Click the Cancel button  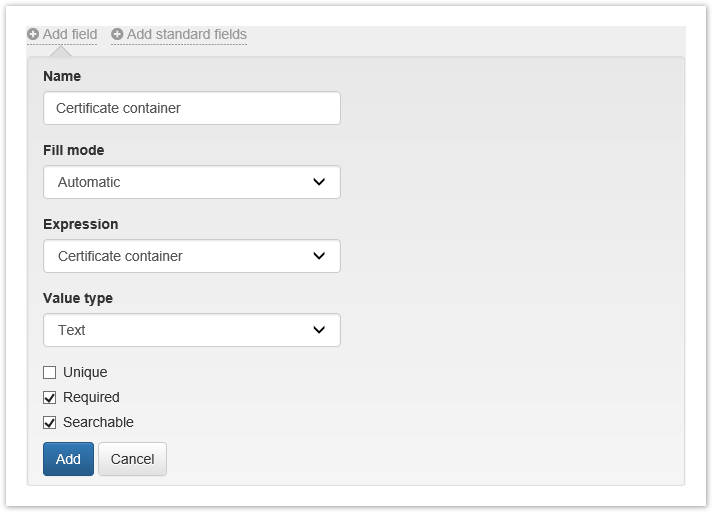(x=132, y=459)
